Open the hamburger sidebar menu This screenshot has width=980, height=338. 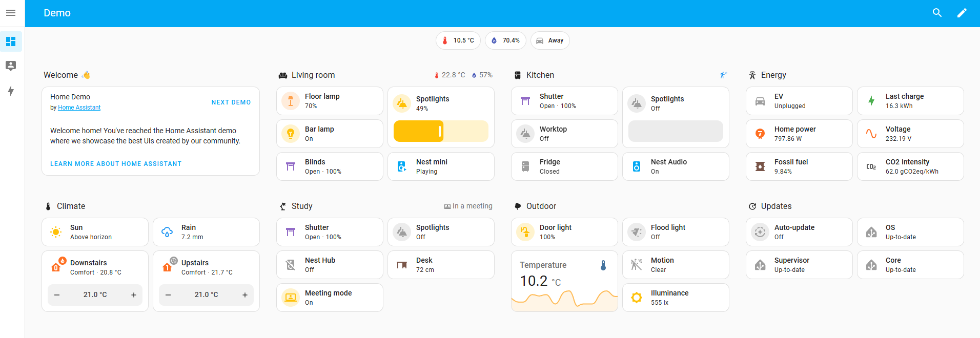click(11, 13)
